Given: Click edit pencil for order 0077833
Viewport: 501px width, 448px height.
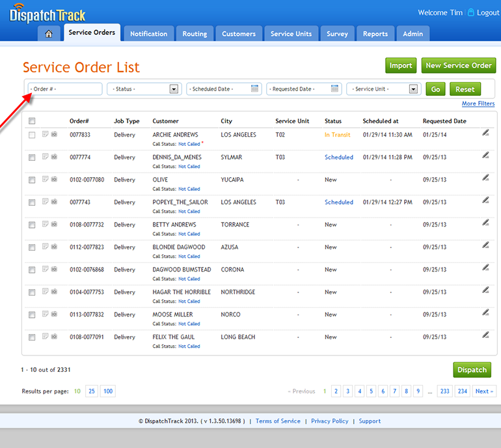Looking at the screenshot, I should coord(485,133).
